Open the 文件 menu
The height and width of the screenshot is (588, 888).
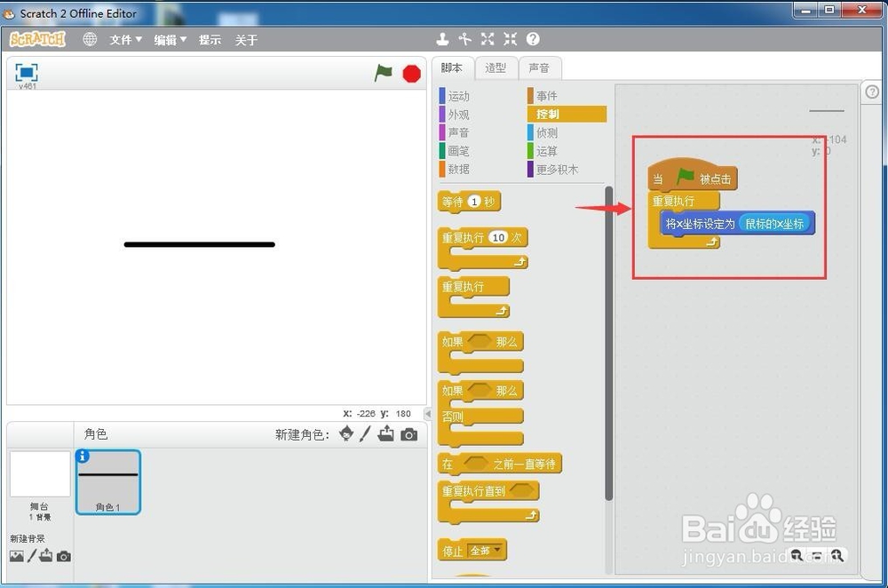[x=125, y=40]
